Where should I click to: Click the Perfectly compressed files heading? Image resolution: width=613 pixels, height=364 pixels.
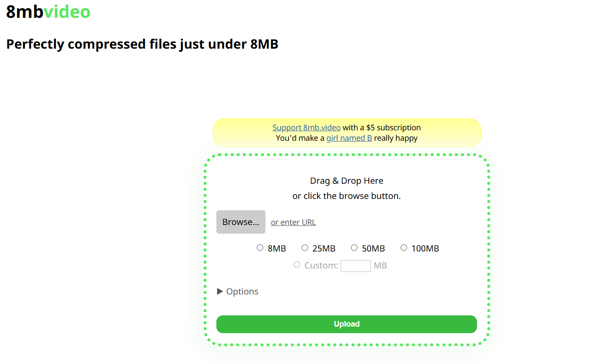pos(142,44)
